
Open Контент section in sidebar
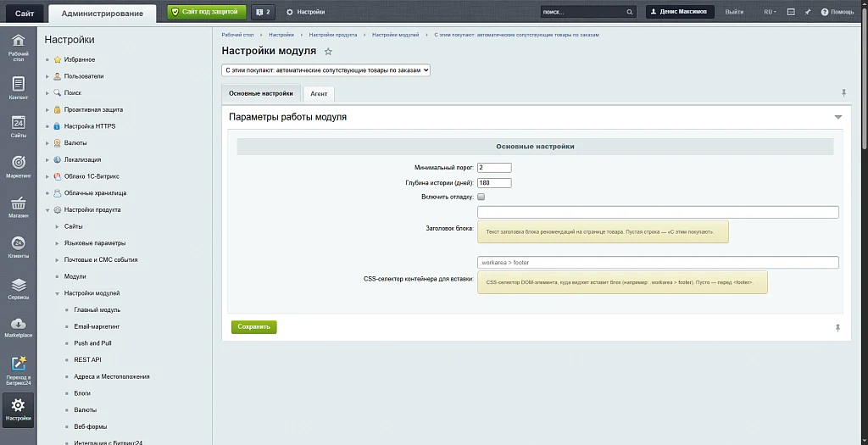tap(19, 88)
